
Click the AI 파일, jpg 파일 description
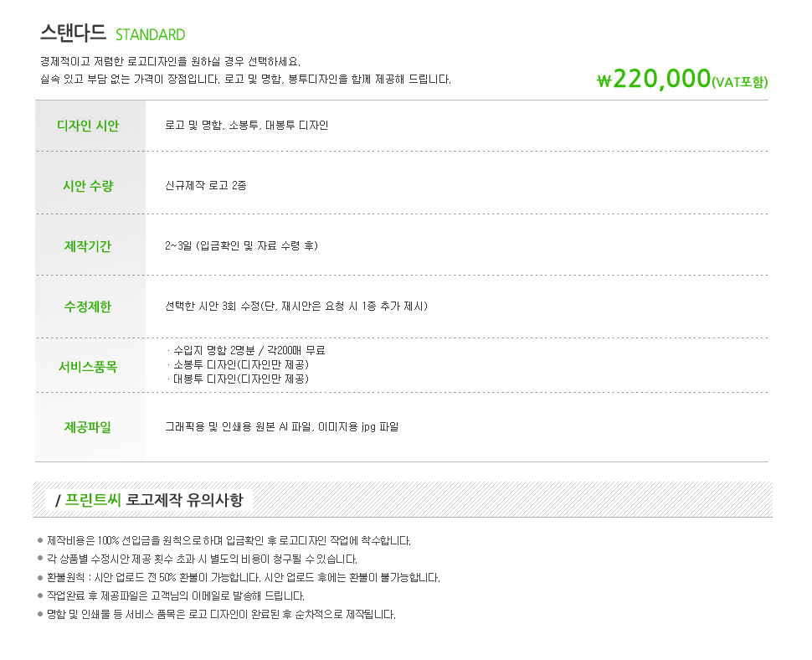coord(282,427)
